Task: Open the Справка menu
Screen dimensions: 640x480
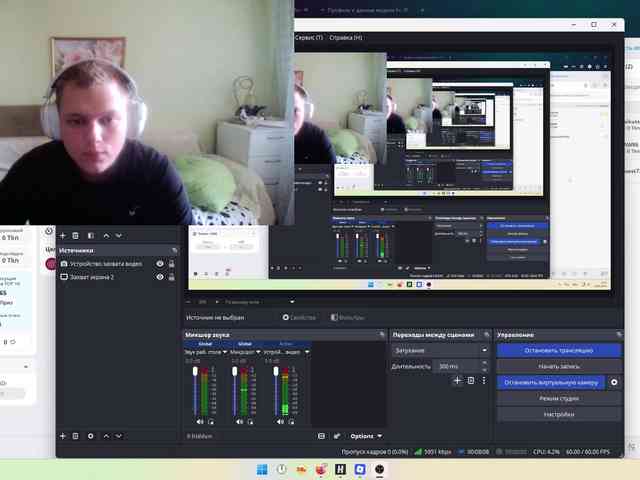Action: coord(346,38)
